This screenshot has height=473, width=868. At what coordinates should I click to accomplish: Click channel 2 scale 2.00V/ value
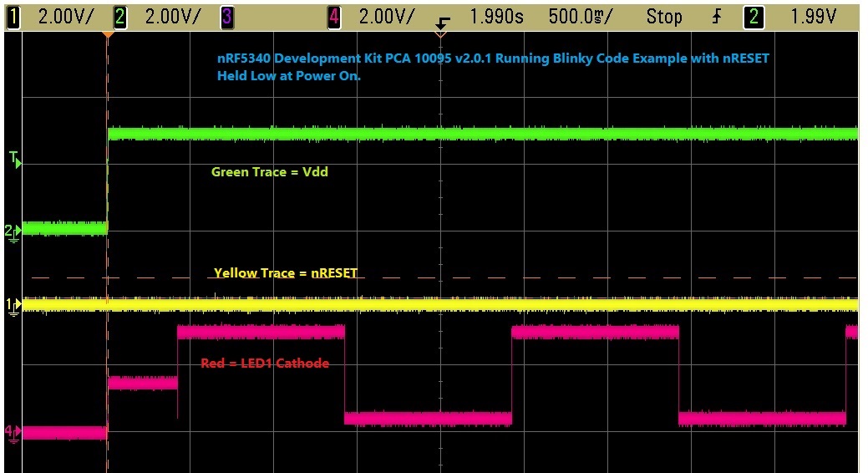click(x=173, y=18)
